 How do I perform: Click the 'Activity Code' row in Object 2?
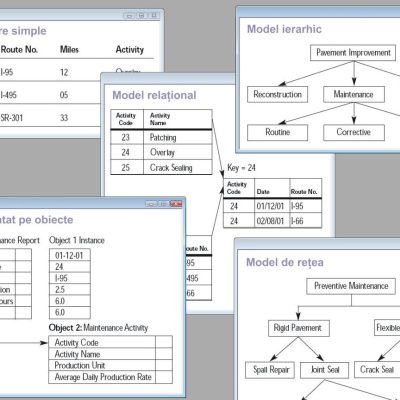pyautogui.click(x=110, y=342)
